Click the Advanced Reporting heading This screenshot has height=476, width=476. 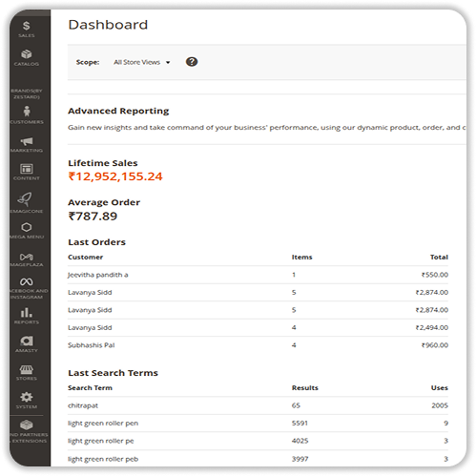(118, 111)
